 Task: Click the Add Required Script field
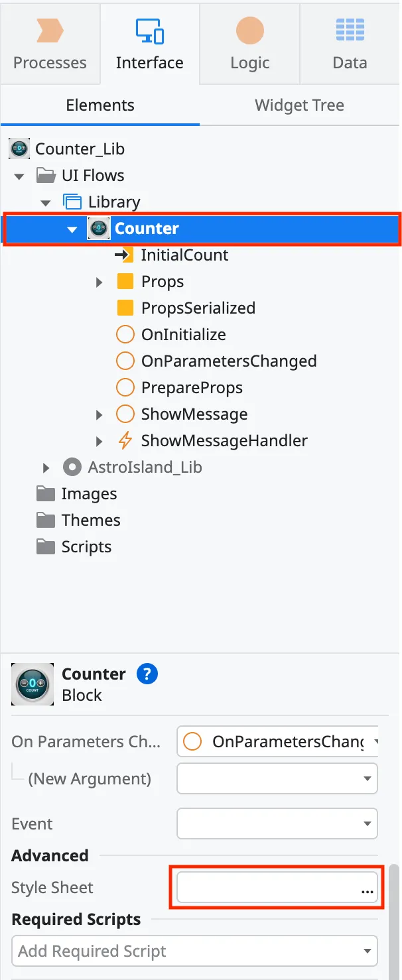click(x=194, y=951)
